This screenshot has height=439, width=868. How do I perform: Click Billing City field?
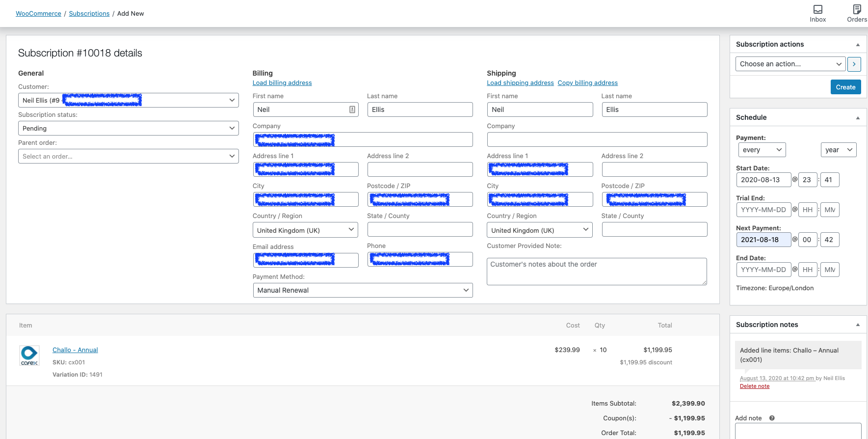tap(305, 199)
